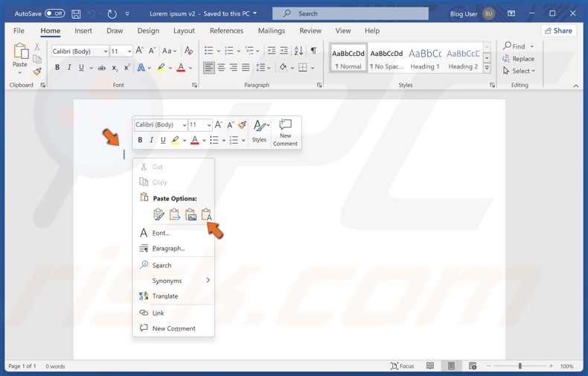The height and width of the screenshot is (376, 588).
Task: Open the Mailings tab
Action: click(272, 31)
